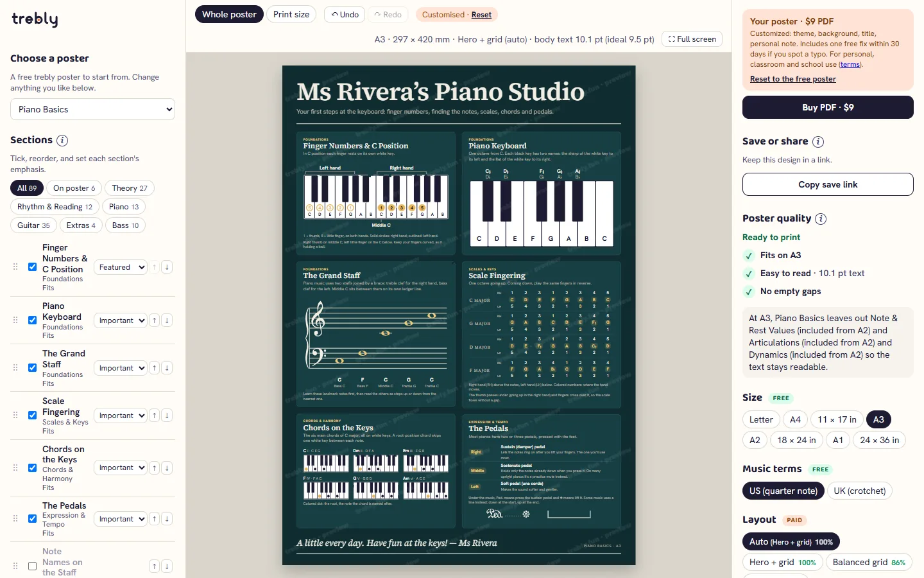Switch to Print size view
The height and width of the screenshot is (578, 924).
point(291,14)
